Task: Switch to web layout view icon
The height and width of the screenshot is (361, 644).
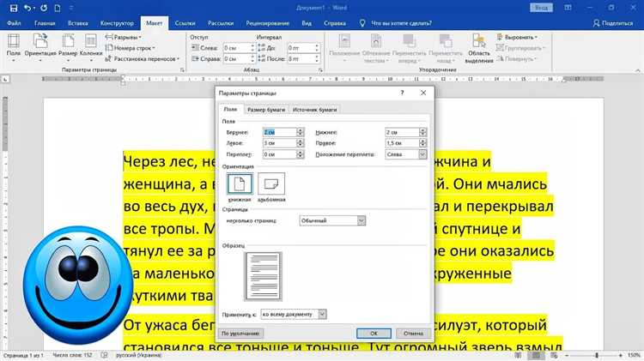Action: (x=554, y=355)
